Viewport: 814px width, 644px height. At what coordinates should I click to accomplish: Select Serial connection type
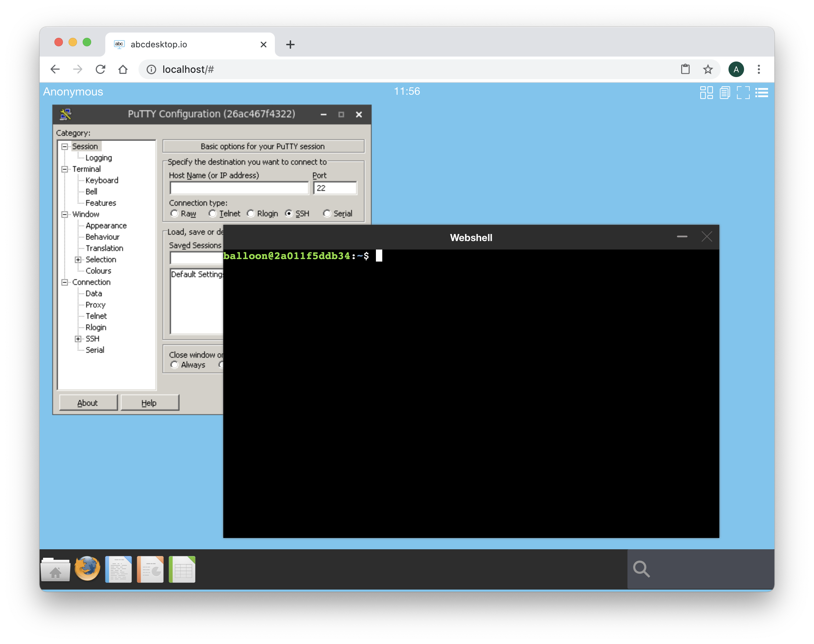(338, 214)
